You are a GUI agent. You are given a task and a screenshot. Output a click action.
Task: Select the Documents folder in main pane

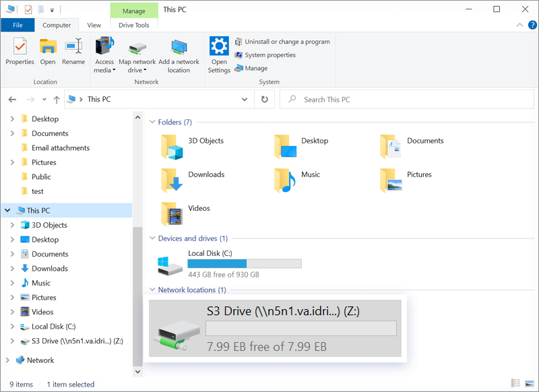coord(412,147)
